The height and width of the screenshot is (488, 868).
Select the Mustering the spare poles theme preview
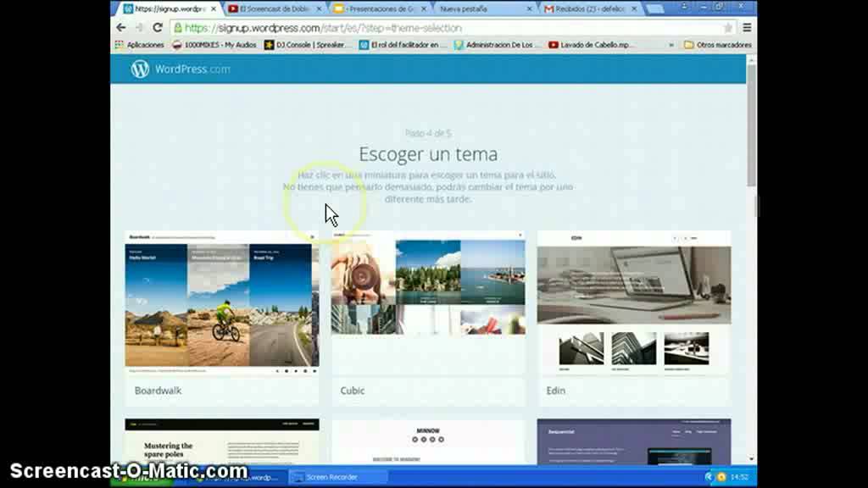[222, 441]
